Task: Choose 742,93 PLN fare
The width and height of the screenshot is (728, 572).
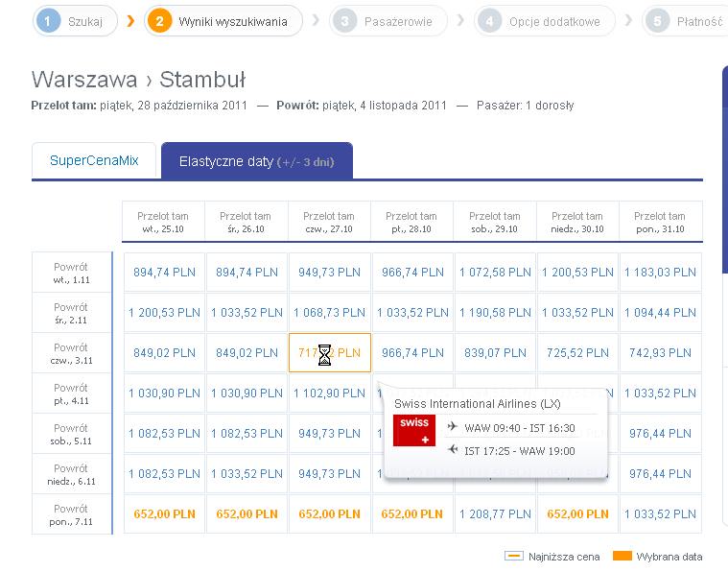Action: click(x=660, y=352)
